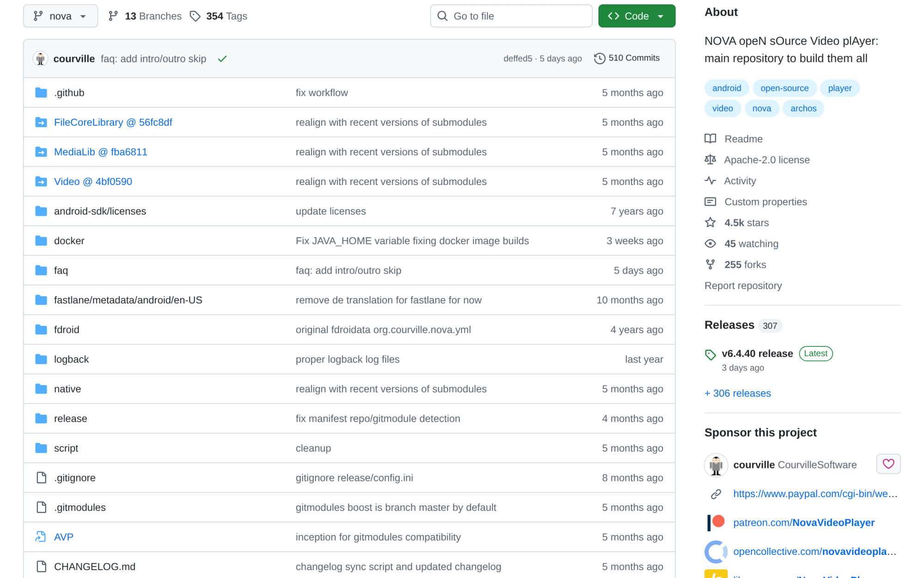View the 13 Branches link
Viewport: 924px width, 578px height.
[145, 16]
